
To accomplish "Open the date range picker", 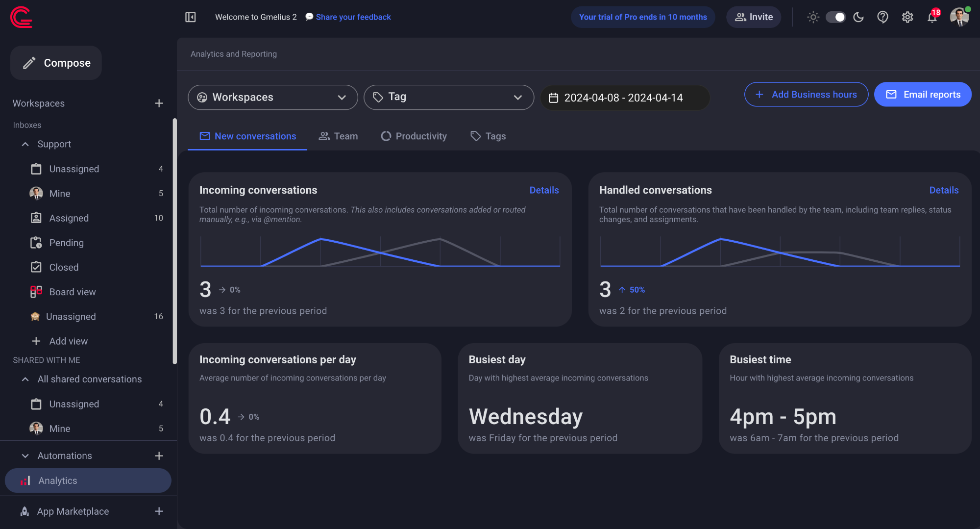I will click(624, 98).
